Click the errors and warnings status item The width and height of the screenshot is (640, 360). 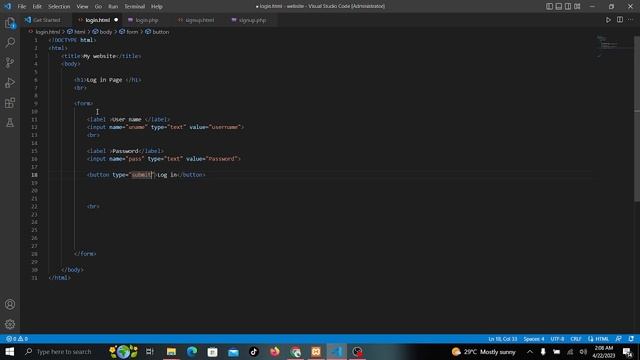pyautogui.click(x=17, y=339)
